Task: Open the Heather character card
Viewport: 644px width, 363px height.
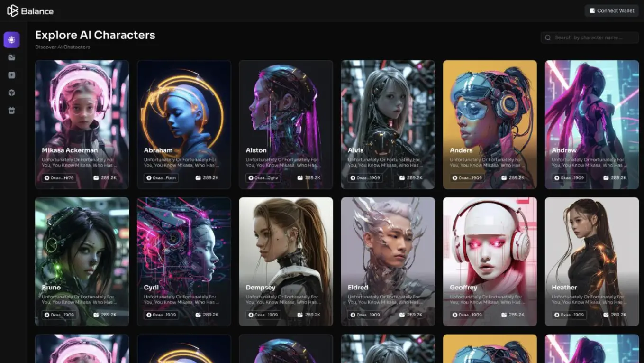Action: pyautogui.click(x=591, y=261)
